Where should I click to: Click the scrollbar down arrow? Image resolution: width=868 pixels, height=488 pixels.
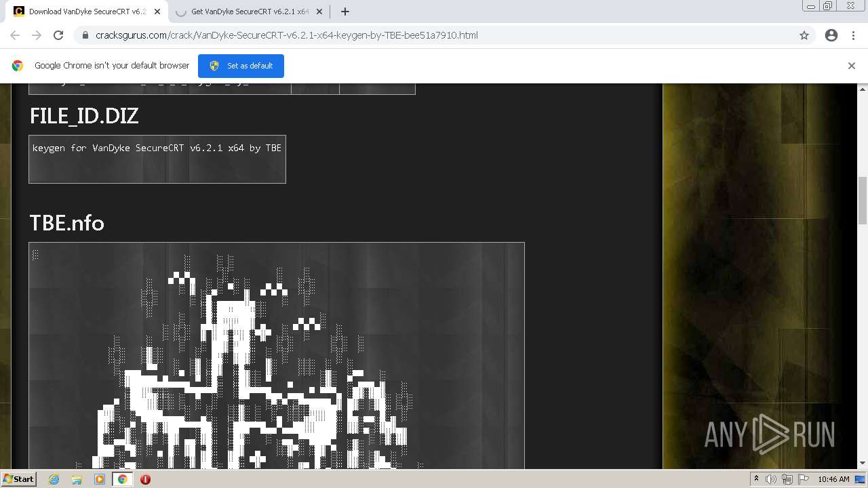pyautogui.click(x=863, y=464)
